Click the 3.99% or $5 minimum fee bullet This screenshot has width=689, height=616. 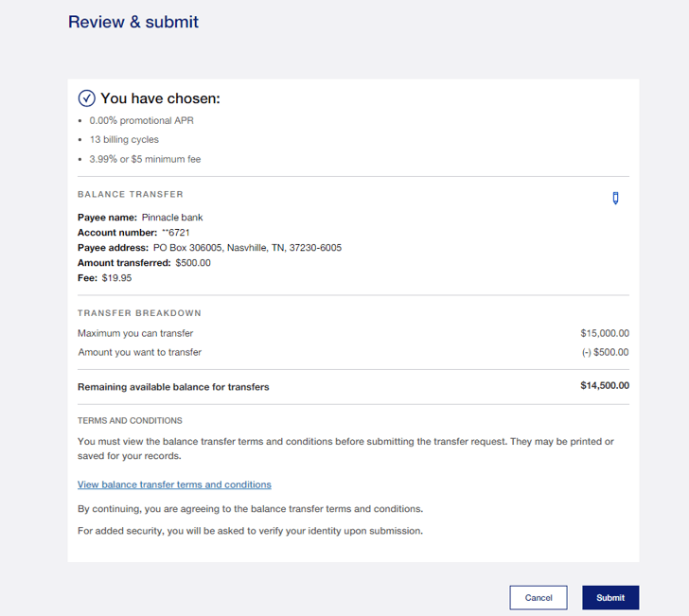(x=145, y=159)
